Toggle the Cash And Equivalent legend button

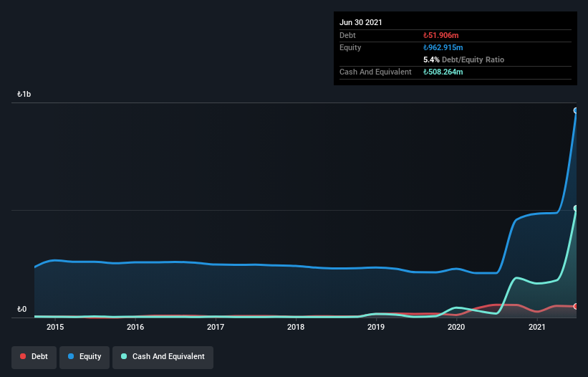[x=163, y=357]
